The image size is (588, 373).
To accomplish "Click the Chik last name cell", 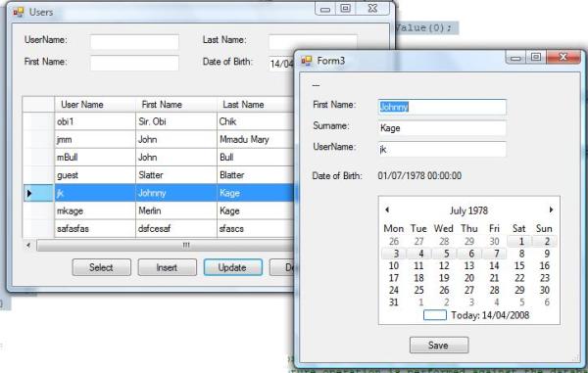I will pyautogui.click(x=255, y=121).
